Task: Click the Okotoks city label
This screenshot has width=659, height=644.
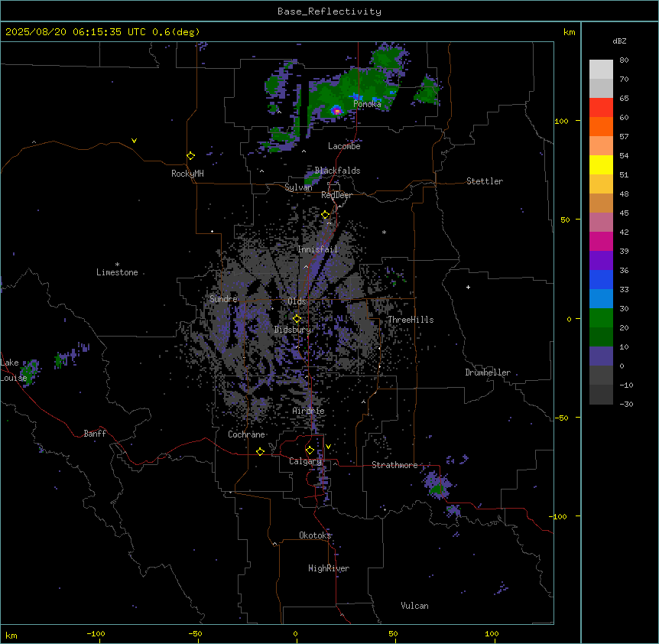Action: 315,535
